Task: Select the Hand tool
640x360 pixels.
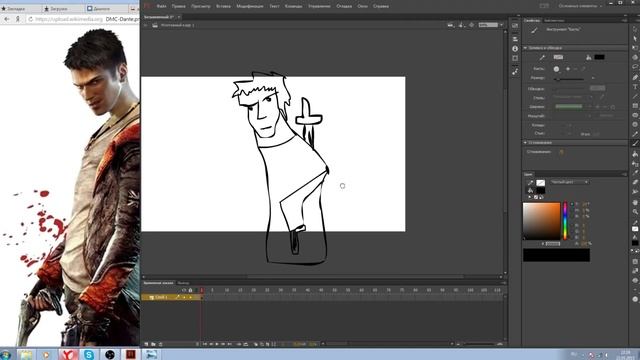Action: [636, 202]
